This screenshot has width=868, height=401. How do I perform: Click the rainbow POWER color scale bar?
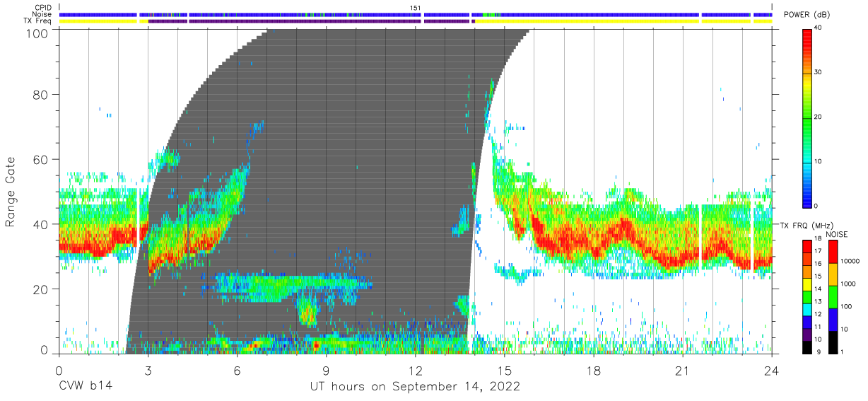point(808,117)
